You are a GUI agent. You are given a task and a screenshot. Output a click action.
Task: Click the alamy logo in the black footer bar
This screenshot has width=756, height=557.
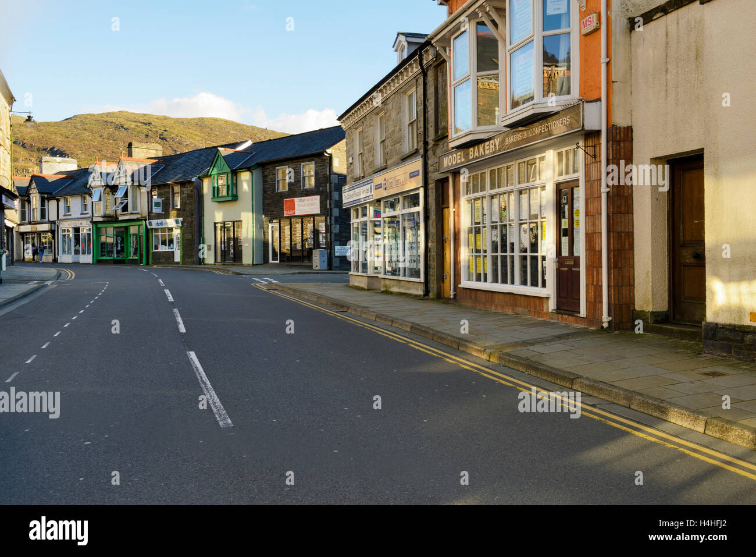(58, 531)
